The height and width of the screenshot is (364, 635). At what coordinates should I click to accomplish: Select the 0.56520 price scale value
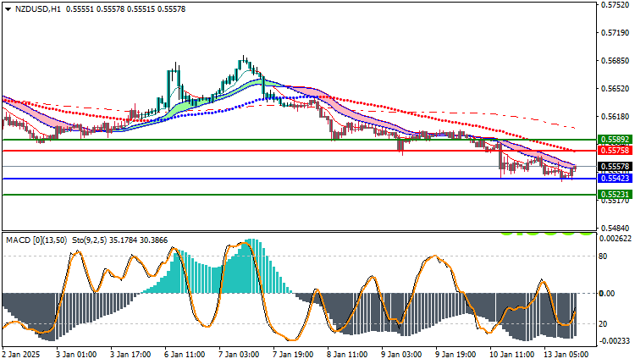[x=616, y=89]
